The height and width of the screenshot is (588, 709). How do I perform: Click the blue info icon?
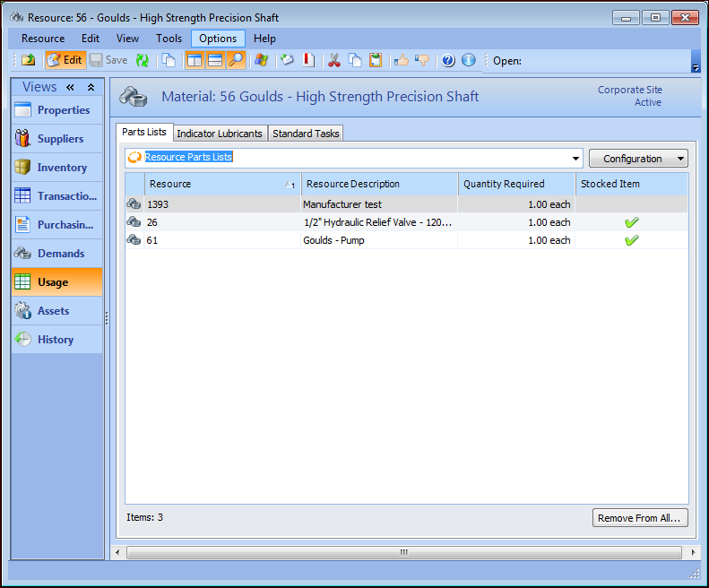468,60
